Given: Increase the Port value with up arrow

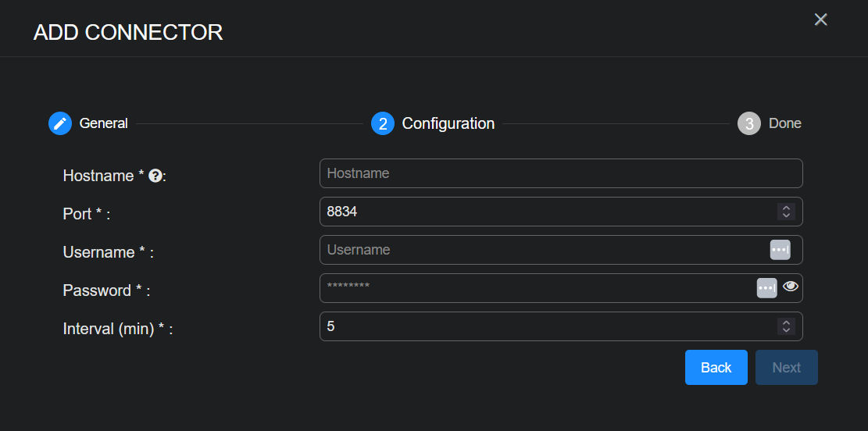Looking at the screenshot, I should point(787,208).
